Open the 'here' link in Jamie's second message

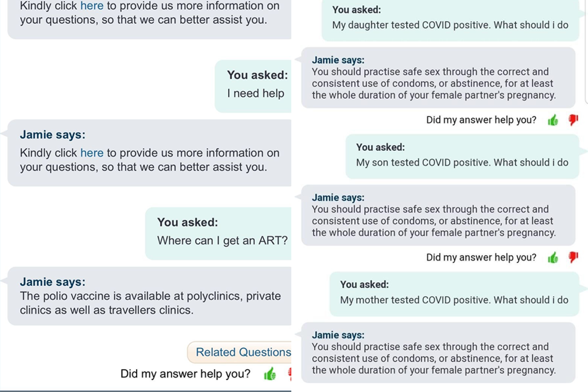tap(92, 153)
